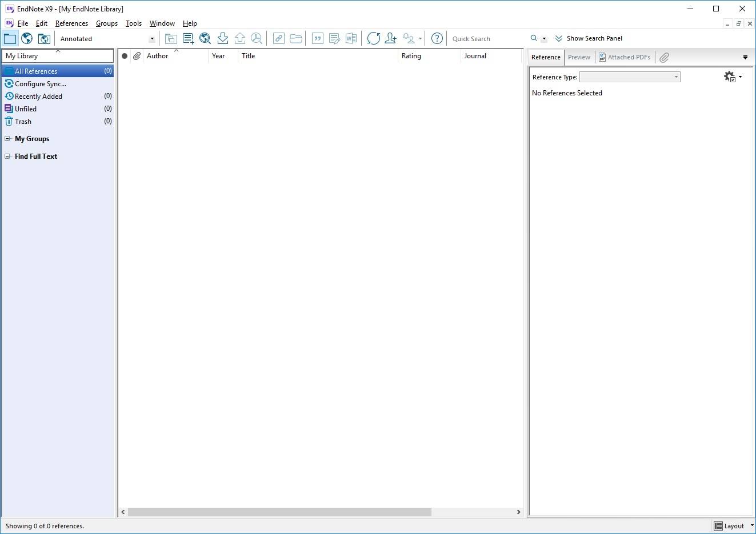Sort by Author column header
This screenshot has width=756, height=534.
pos(175,56)
